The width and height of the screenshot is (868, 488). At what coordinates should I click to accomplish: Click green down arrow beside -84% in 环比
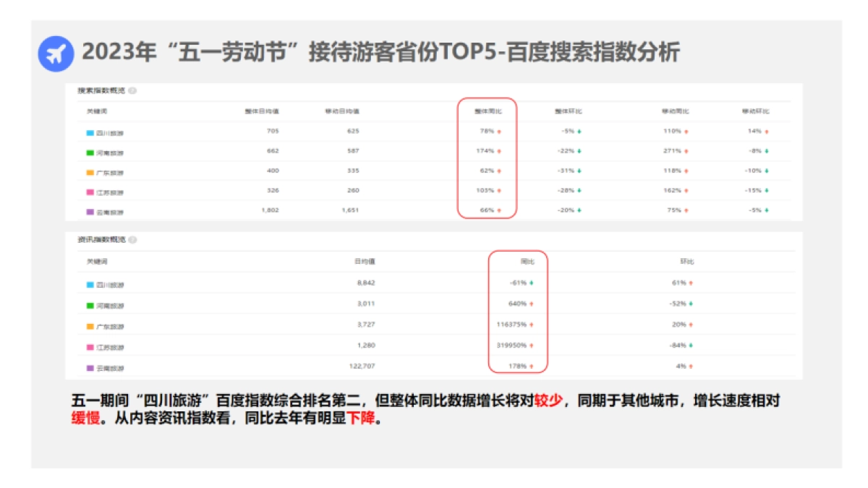coord(691,346)
